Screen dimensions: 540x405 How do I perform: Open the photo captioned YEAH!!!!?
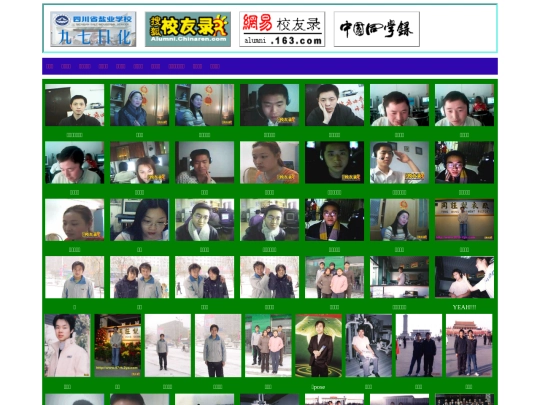coord(464,277)
